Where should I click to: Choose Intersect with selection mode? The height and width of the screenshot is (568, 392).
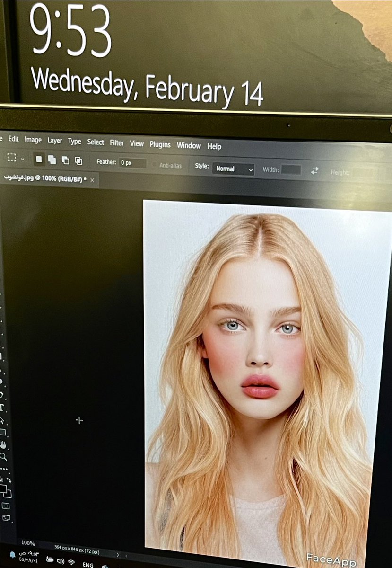pos(78,161)
